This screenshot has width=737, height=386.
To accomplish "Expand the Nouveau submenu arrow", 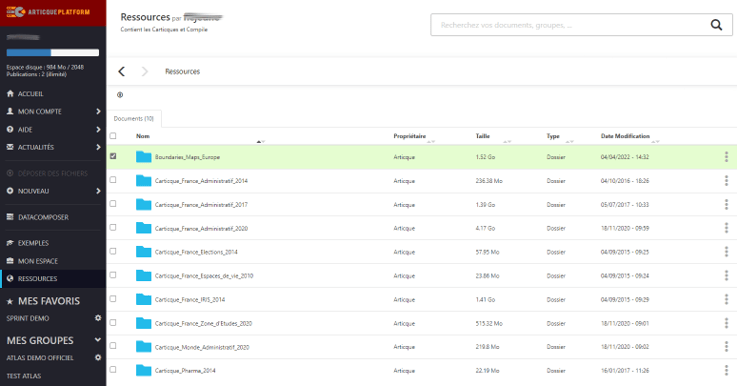I will pos(98,191).
